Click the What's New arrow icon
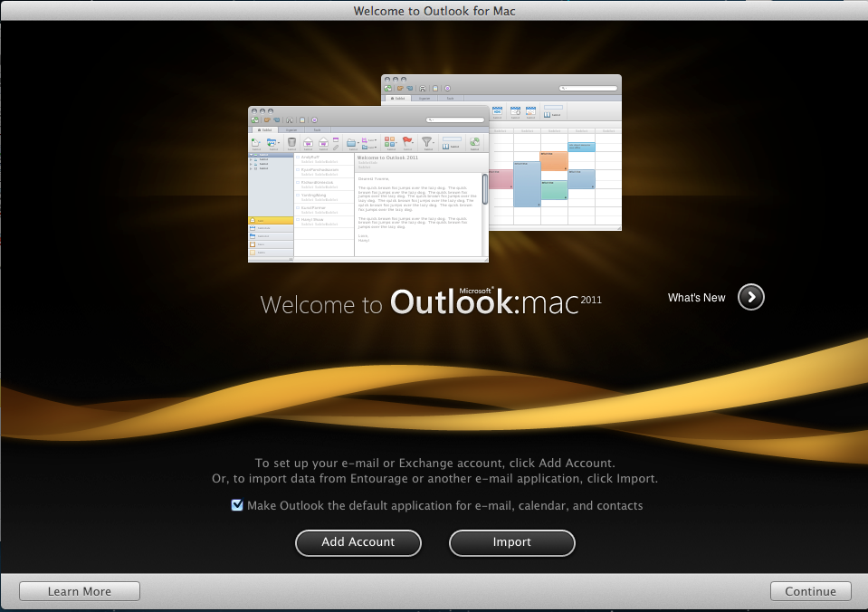 click(x=750, y=297)
